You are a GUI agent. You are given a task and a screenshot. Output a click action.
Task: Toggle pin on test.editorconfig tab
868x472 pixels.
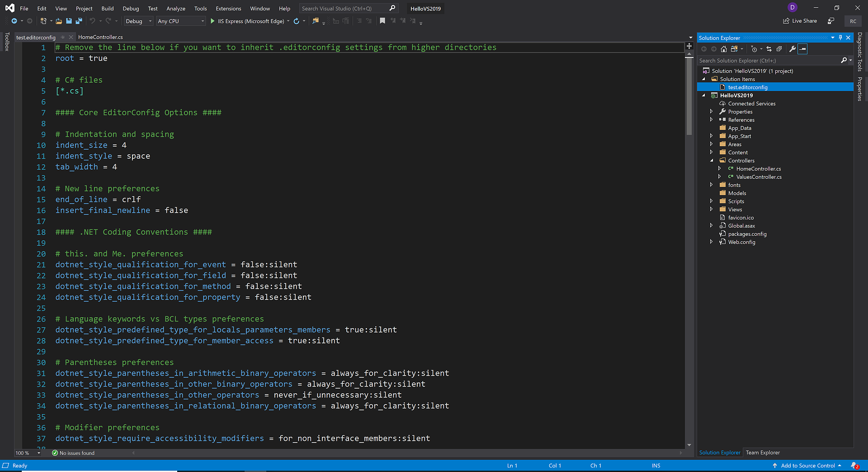point(63,37)
